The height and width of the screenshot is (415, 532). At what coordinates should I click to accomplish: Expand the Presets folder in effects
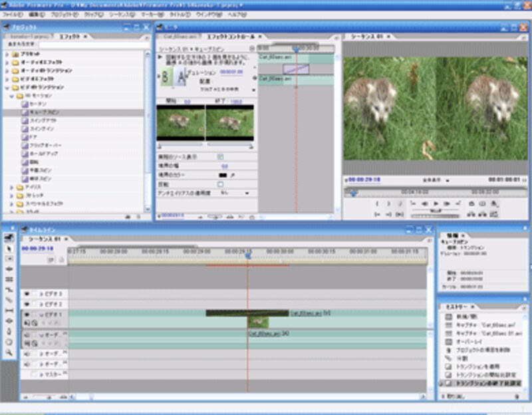coord(7,53)
